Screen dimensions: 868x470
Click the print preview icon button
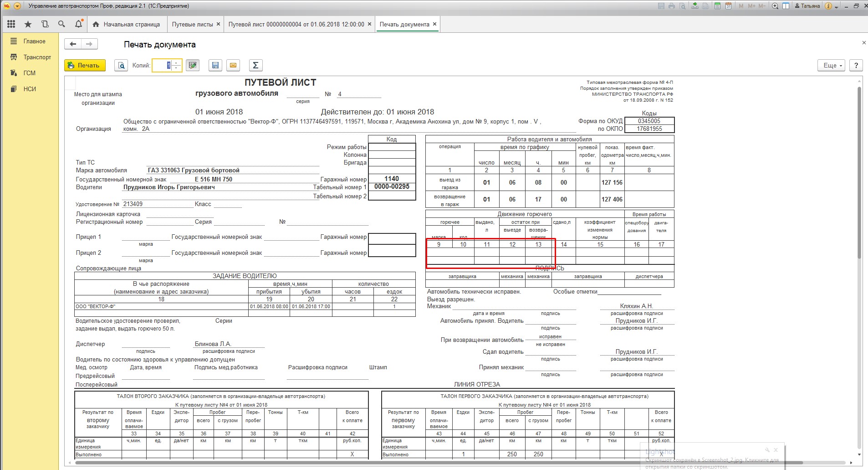tap(121, 66)
